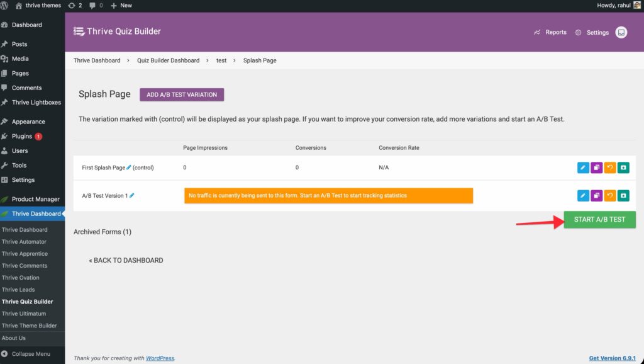The height and width of the screenshot is (364, 644).
Task: Go to Quiz Builder Dashboard in the breadcrumb
Action: (x=168, y=60)
